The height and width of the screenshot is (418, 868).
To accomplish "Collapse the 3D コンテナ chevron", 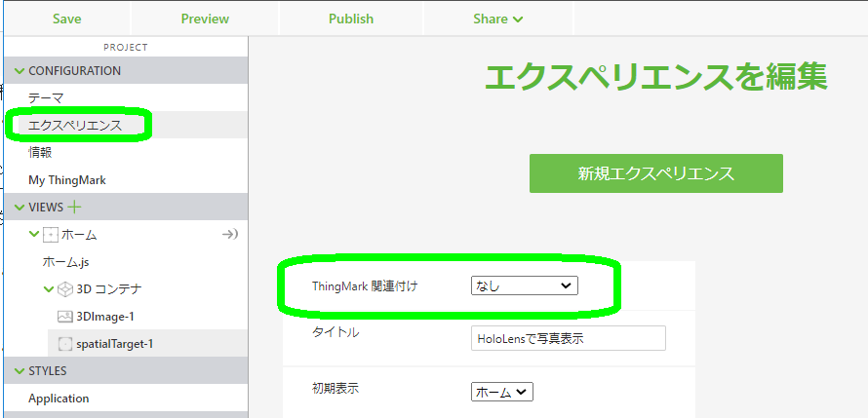I will coord(49,288).
